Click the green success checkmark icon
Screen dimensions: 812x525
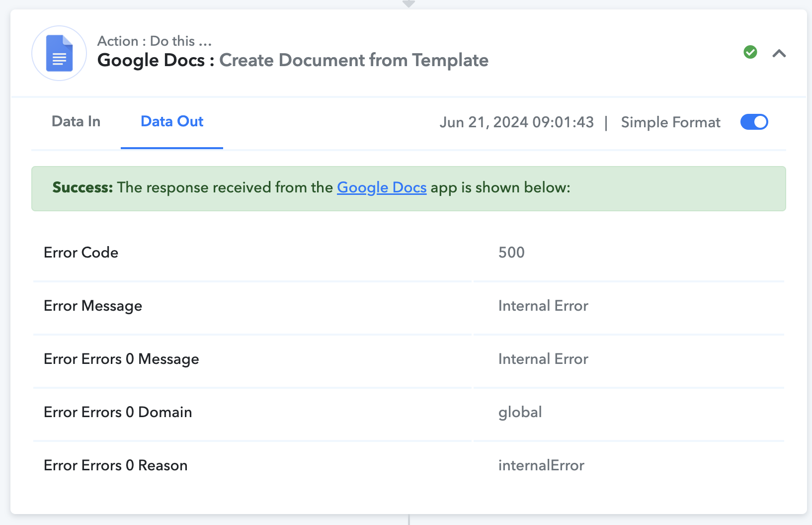coord(750,52)
